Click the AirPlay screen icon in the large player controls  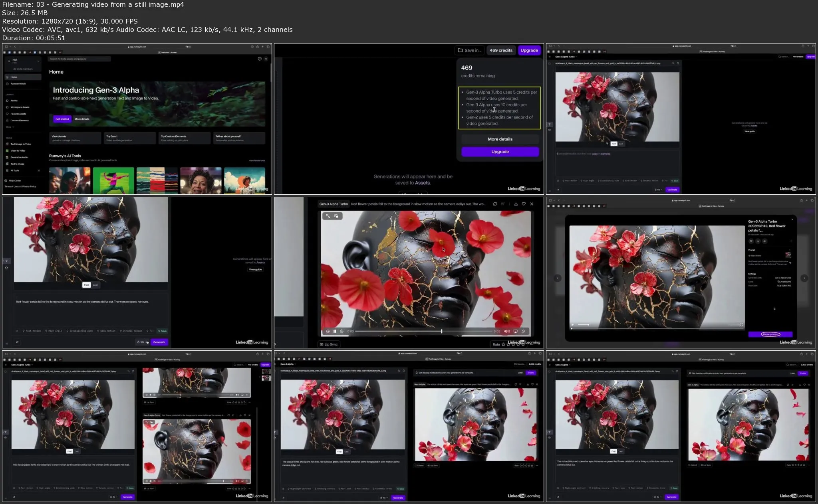pyautogui.click(x=515, y=331)
